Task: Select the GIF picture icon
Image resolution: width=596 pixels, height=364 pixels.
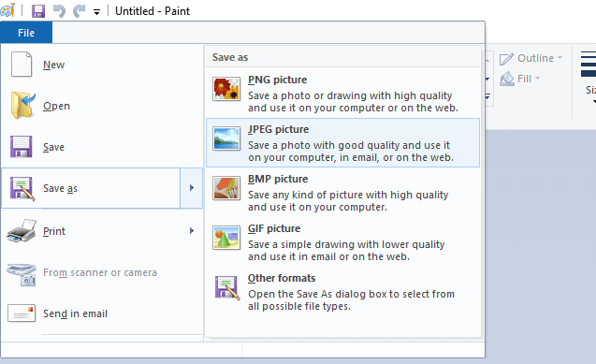Action: coord(226,238)
